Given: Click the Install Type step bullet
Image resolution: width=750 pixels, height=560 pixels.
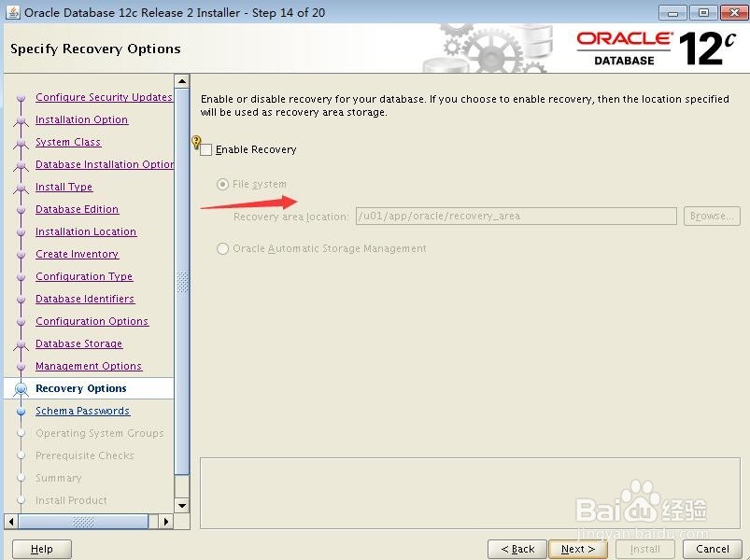Looking at the screenshot, I should 21,188.
